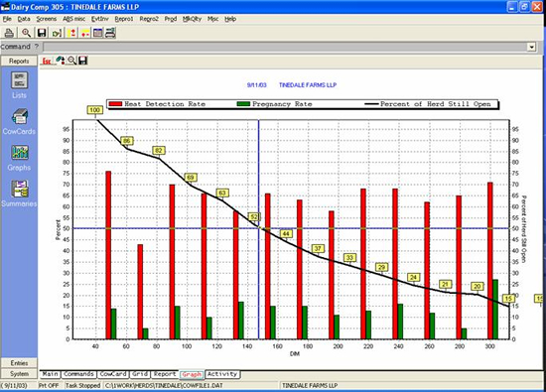
Task: Click the floppy disk save icon above the graph
Action: click(x=82, y=61)
